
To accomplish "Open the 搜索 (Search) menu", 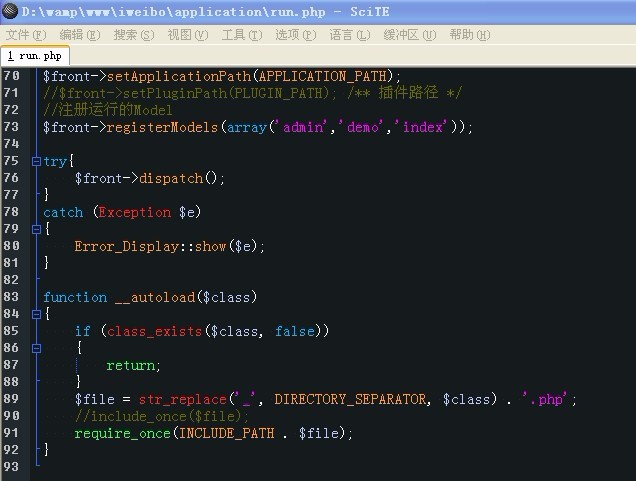I will tap(133, 34).
